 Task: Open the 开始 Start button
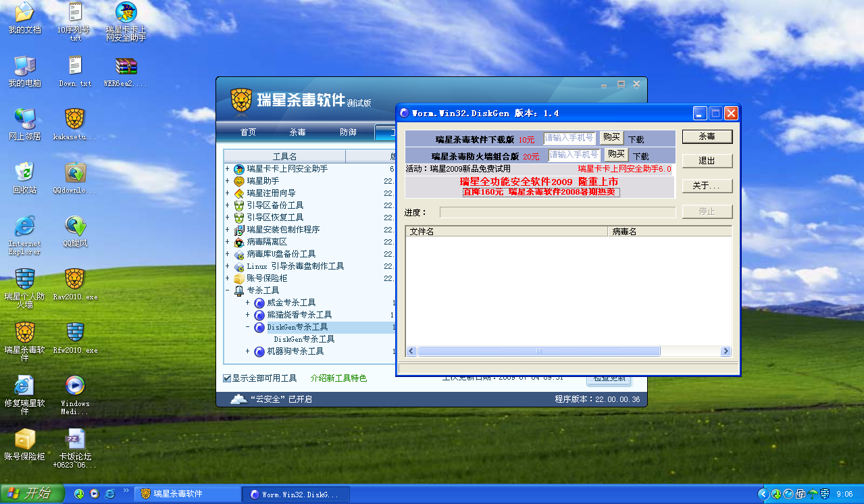(x=31, y=494)
